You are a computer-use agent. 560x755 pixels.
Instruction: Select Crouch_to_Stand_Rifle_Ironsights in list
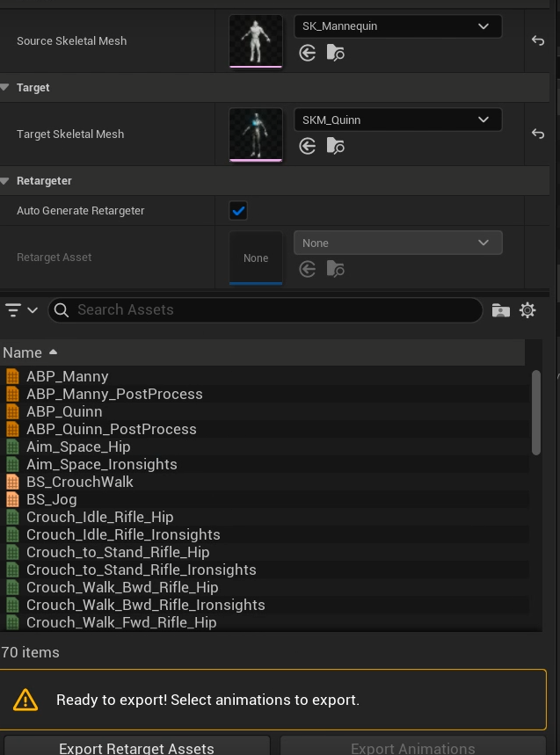[x=265, y=570]
